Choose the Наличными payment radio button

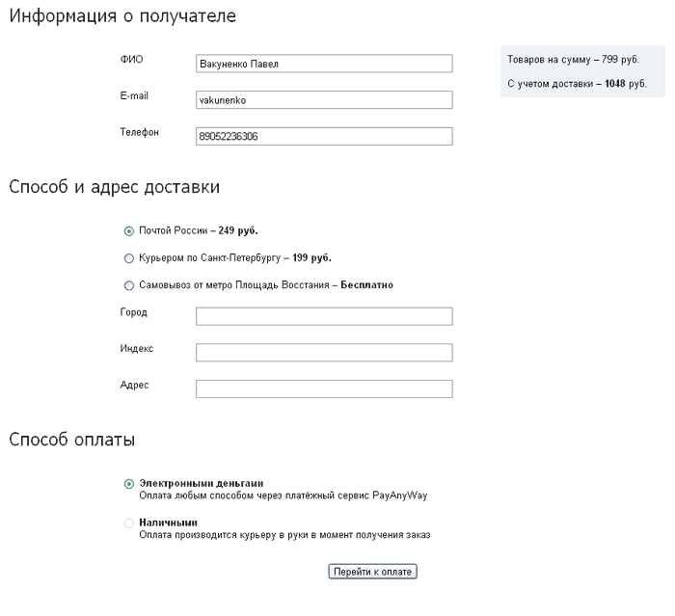click(x=129, y=523)
